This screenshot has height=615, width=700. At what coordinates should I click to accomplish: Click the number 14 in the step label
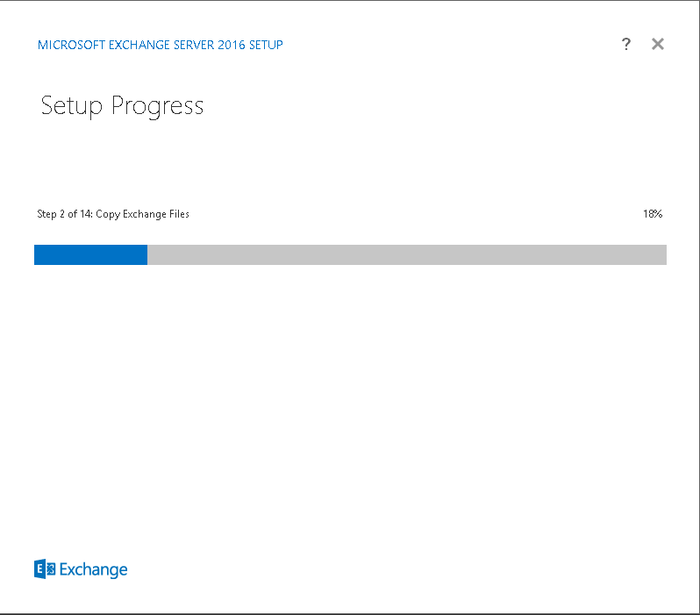pos(85,214)
